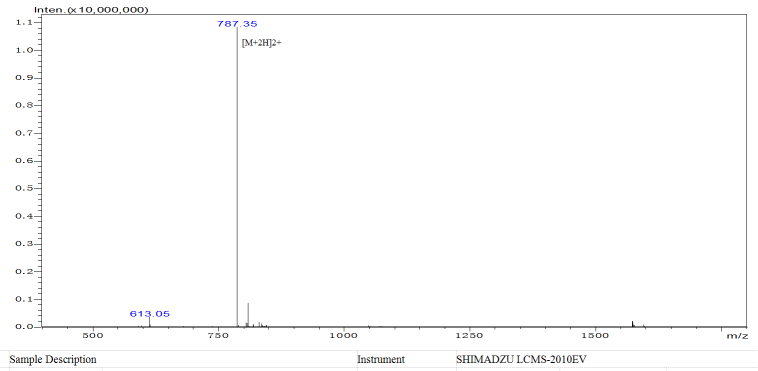Click the 787.35 peak label
758x371 pixels.
point(237,23)
